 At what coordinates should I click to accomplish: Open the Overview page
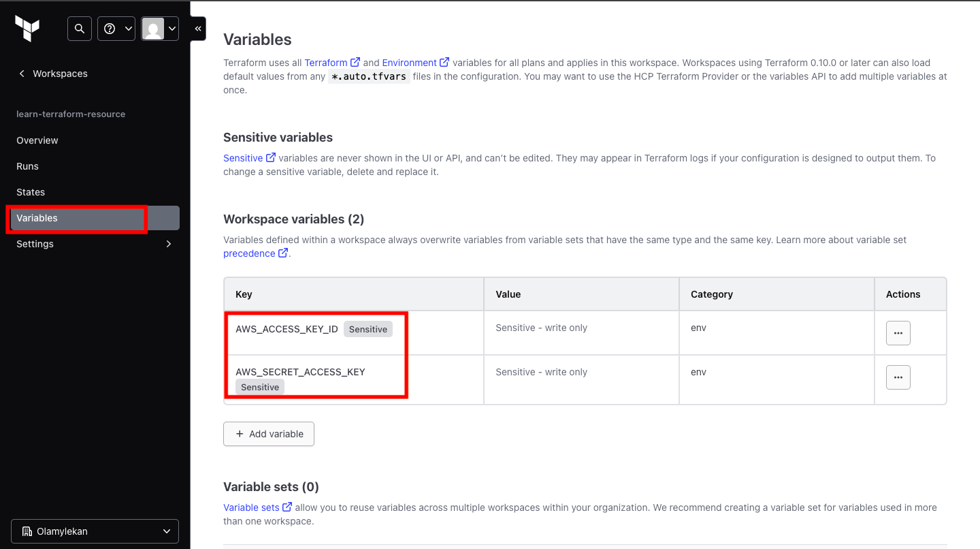(x=37, y=140)
